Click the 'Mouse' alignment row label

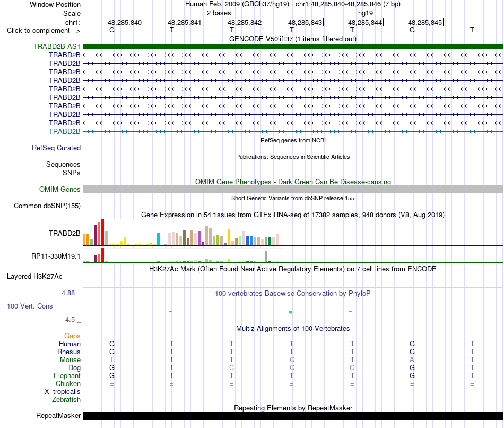tap(70, 360)
